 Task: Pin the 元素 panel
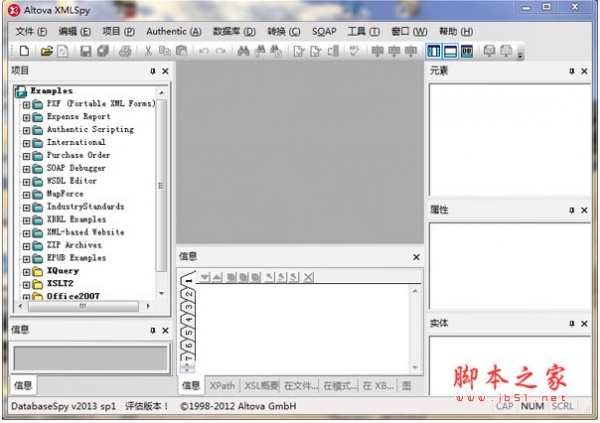point(572,71)
